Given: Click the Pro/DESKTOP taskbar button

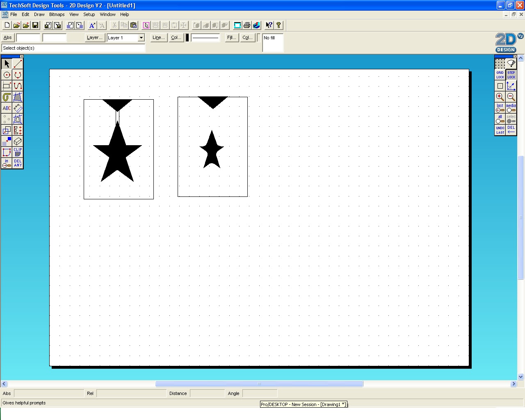Looking at the screenshot, I should point(303,404).
